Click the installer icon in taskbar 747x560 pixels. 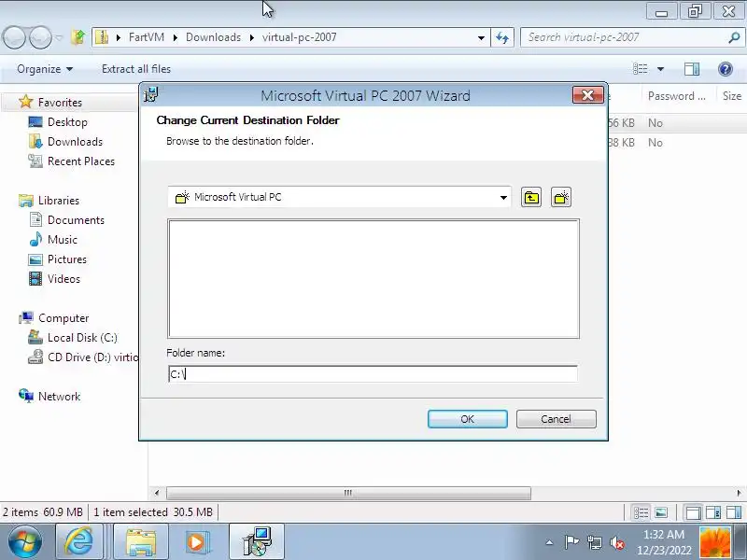(x=257, y=542)
